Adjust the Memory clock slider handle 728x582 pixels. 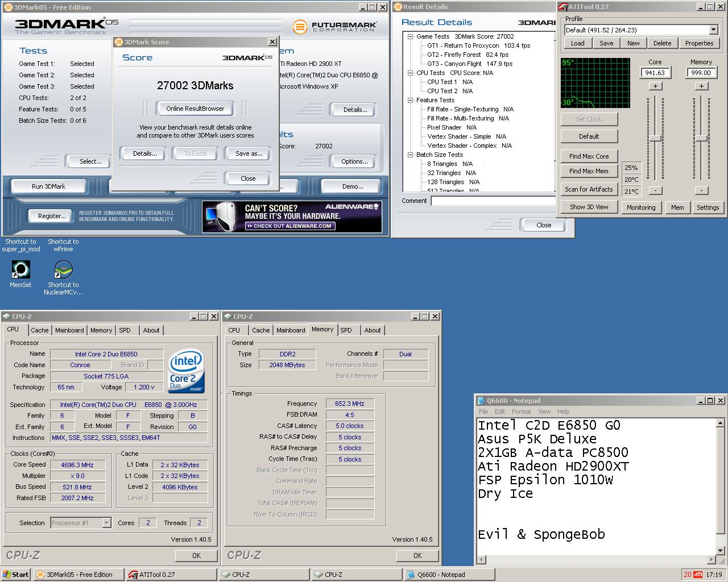coord(701,139)
